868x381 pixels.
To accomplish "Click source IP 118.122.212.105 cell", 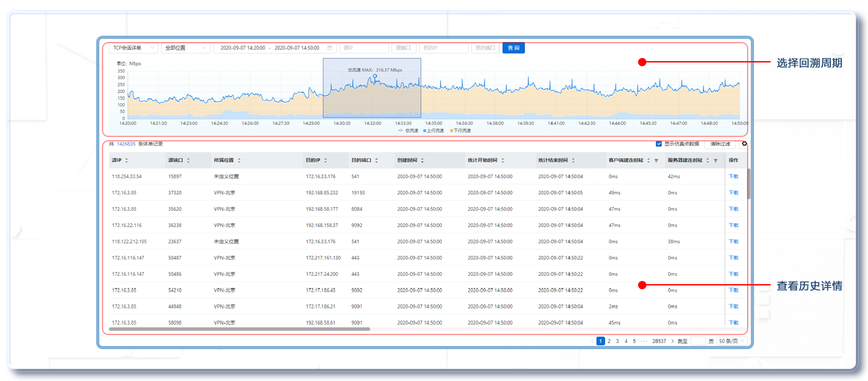I will (x=129, y=241).
